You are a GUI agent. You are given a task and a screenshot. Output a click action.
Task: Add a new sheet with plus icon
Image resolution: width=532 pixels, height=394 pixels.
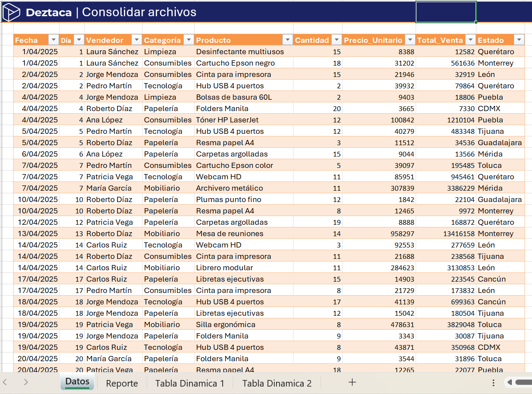(x=352, y=382)
